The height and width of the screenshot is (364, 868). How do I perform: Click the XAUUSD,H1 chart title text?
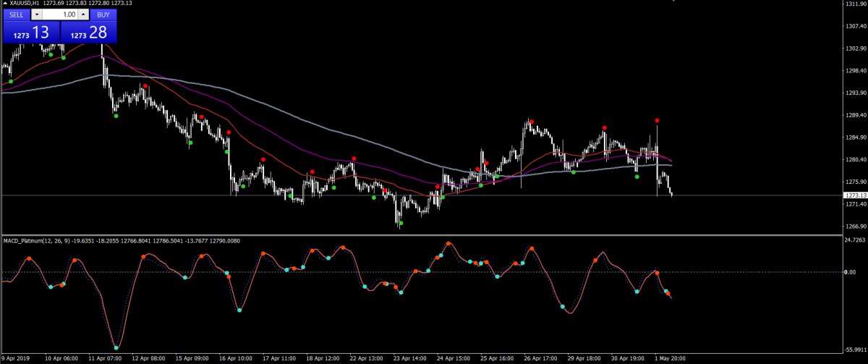pyautogui.click(x=23, y=4)
